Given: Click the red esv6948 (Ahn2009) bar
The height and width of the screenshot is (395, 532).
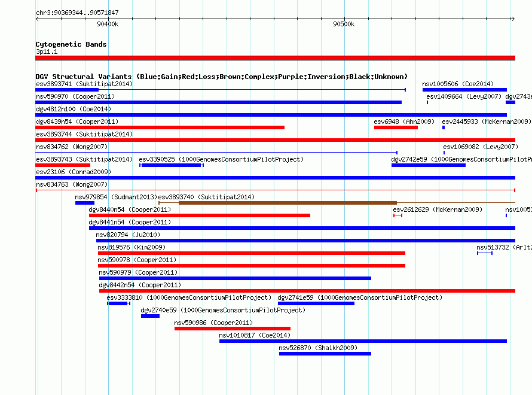Looking at the screenshot, I should tap(396, 127).
